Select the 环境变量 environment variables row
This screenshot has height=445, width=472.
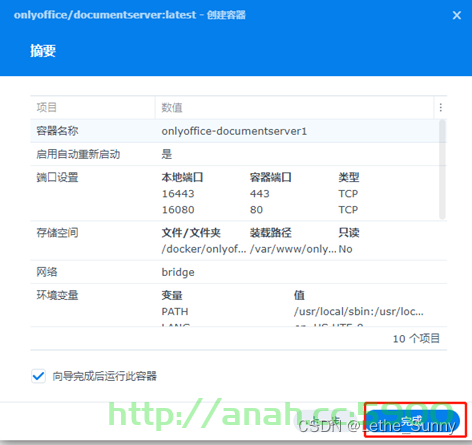pyautogui.click(x=238, y=305)
